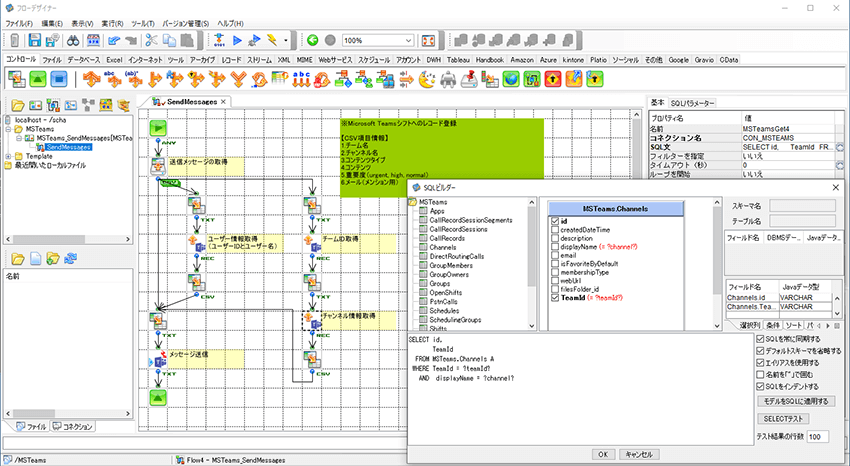Open the dropdown arrow beside the lightning icon
The height and width of the screenshot is (466, 850).
click(x=286, y=40)
